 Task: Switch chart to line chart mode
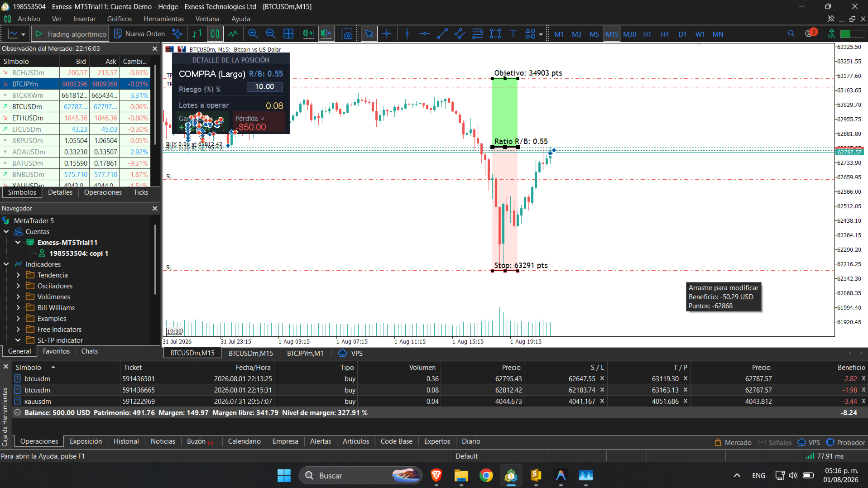233,34
